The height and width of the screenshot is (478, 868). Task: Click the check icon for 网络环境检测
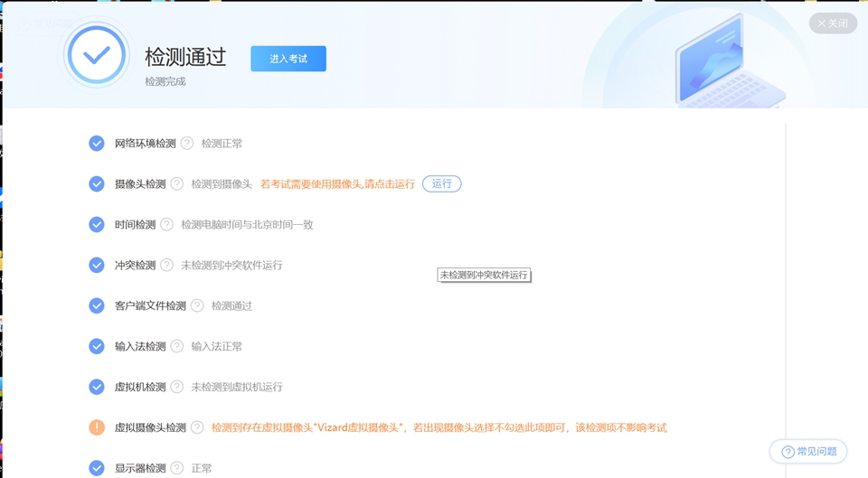[x=97, y=143]
